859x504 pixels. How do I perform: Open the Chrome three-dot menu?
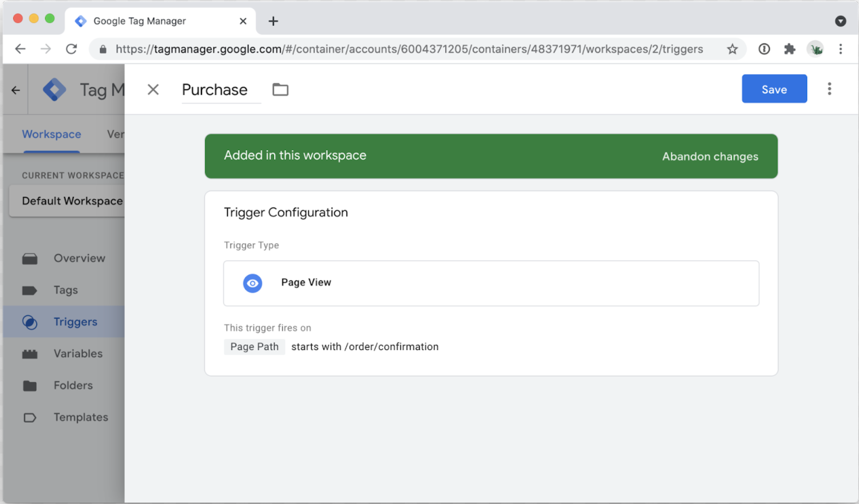(x=841, y=49)
